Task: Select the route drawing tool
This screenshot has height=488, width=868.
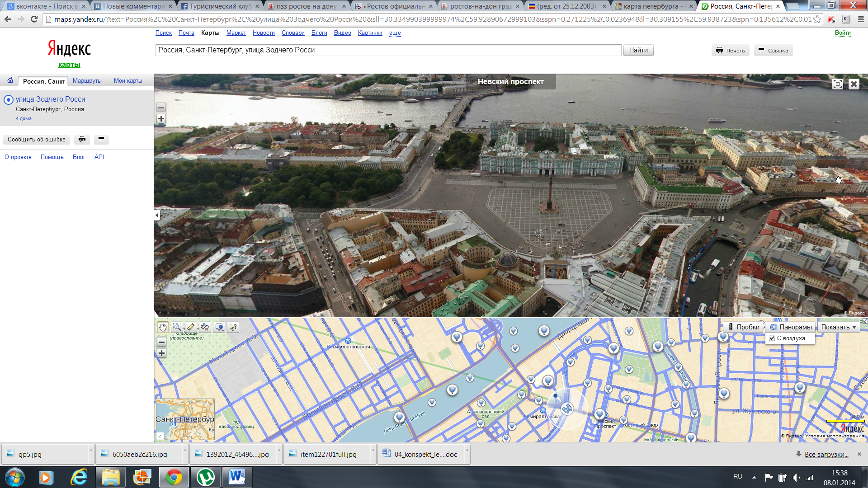Action: (x=205, y=327)
